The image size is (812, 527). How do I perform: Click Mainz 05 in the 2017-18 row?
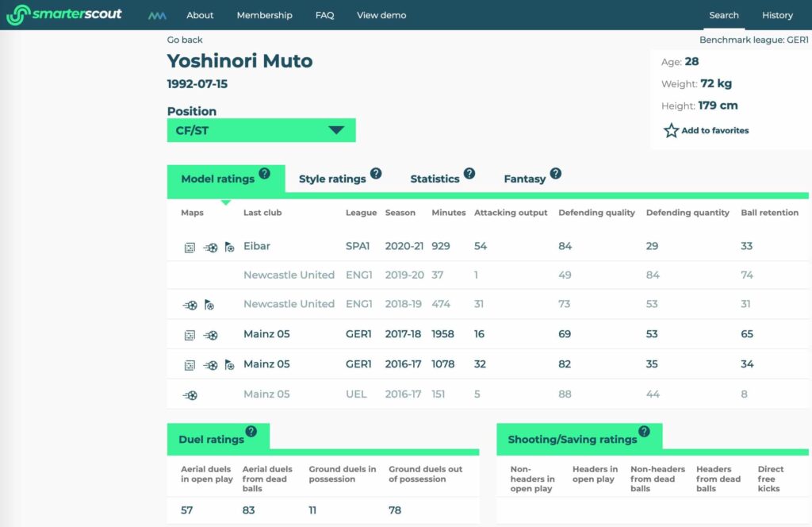[266, 334]
